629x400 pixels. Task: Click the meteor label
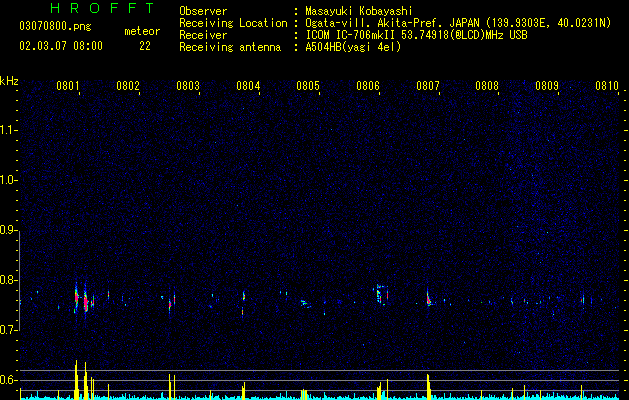coord(142,31)
